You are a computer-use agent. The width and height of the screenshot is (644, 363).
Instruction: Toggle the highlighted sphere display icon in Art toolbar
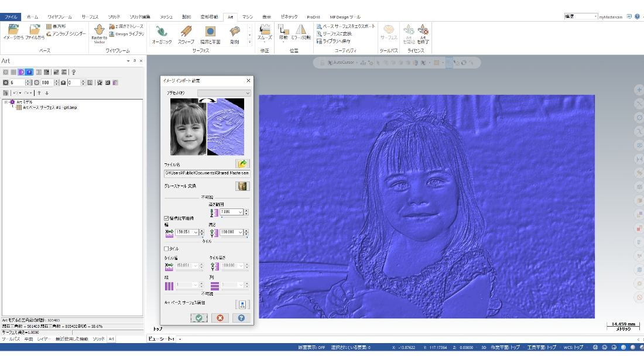pos(29,72)
